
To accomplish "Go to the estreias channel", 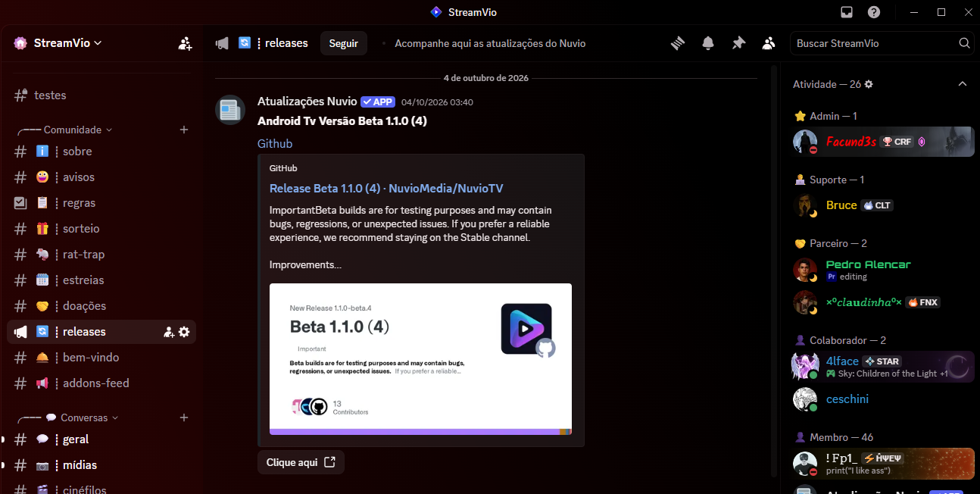I will click(x=101, y=280).
